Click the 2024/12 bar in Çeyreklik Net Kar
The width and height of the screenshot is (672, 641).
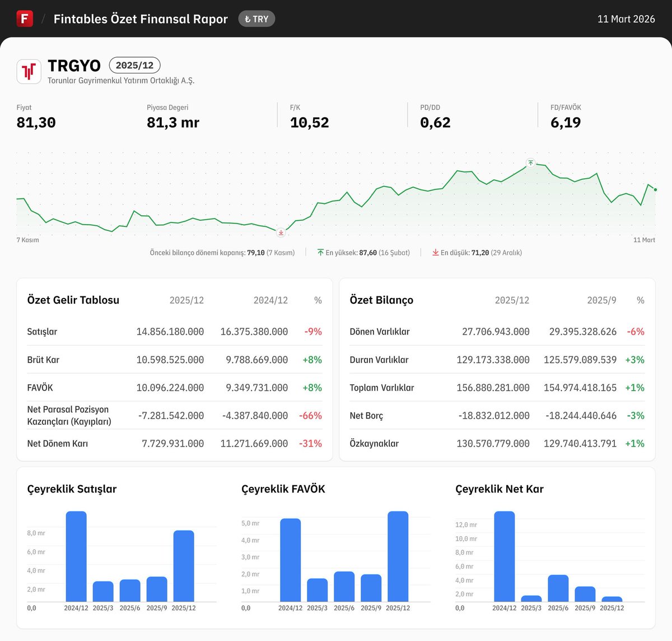(505, 556)
